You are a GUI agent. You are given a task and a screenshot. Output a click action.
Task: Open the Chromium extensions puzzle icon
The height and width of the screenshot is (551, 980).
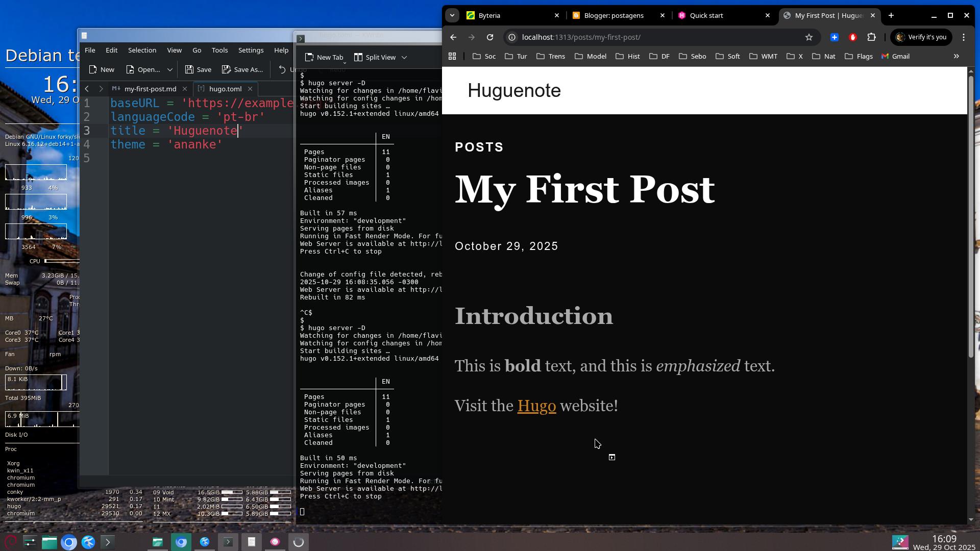(x=871, y=37)
